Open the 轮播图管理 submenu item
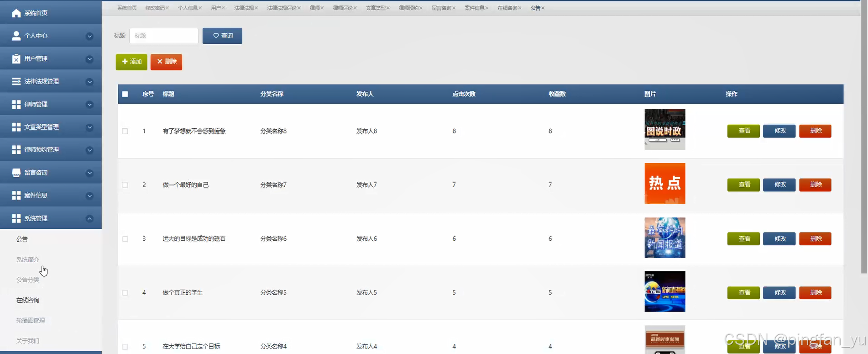868x354 pixels. pos(31,321)
